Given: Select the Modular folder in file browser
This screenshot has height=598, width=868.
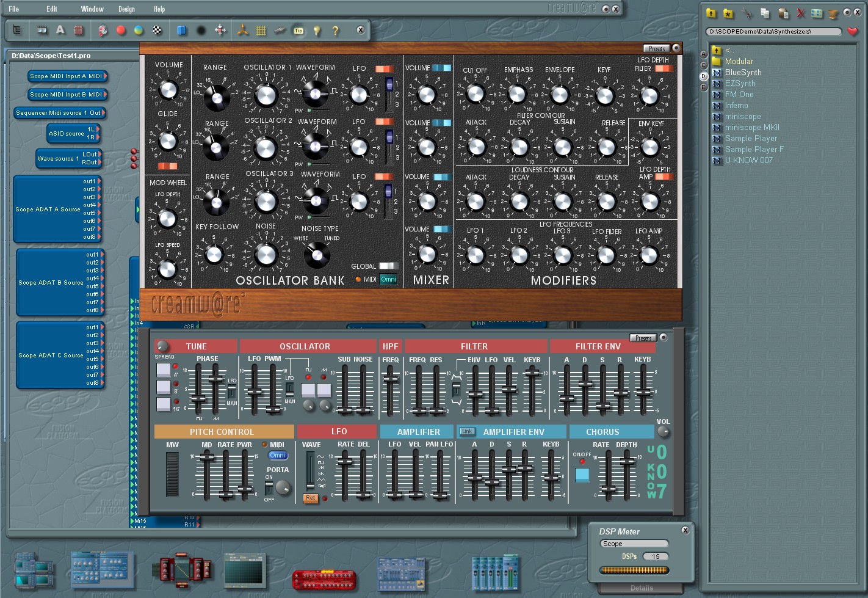Looking at the screenshot, I should coord(739,61).
